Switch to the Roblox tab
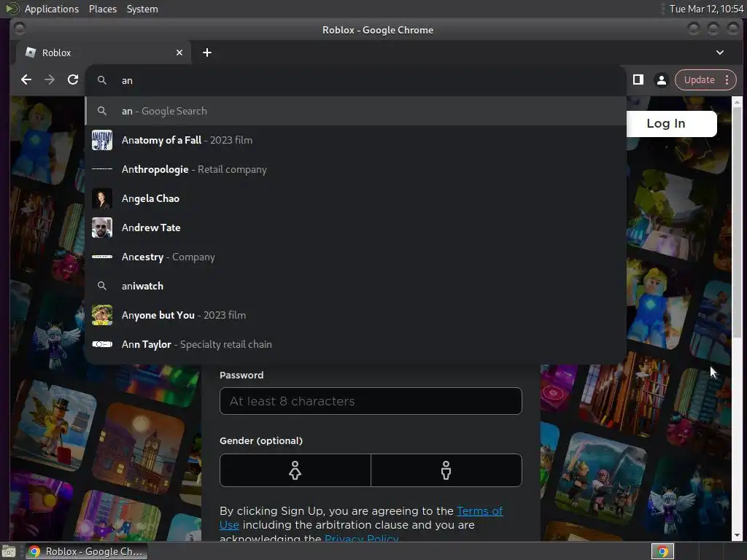This screenshot has height=560, width=747. click(x=103, y=52)
